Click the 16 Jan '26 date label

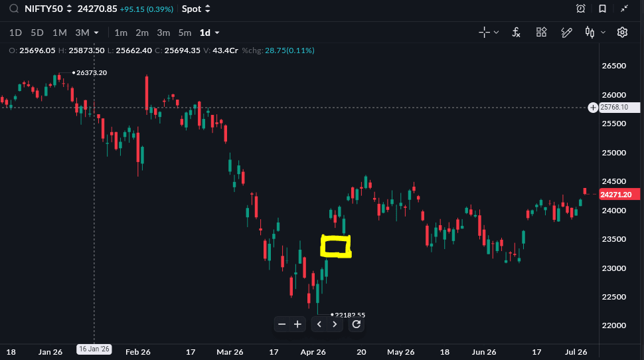[94, 349]
